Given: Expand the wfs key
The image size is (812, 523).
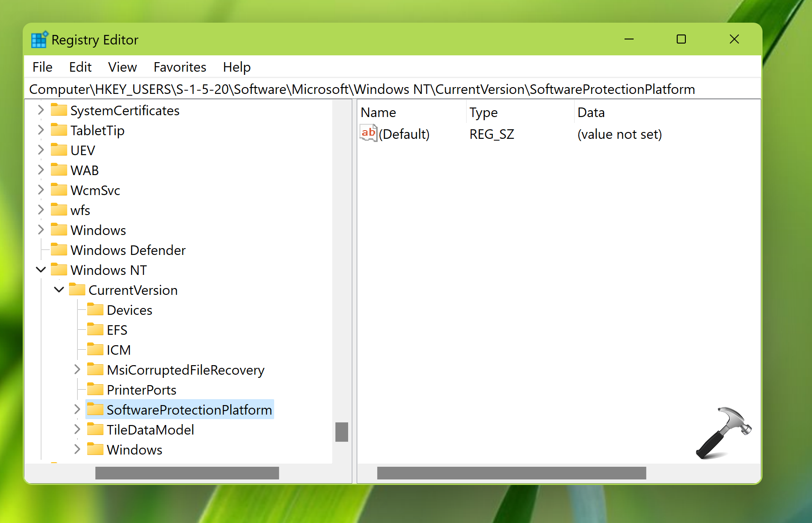Looking at the screenshot, I should [41, 210].
